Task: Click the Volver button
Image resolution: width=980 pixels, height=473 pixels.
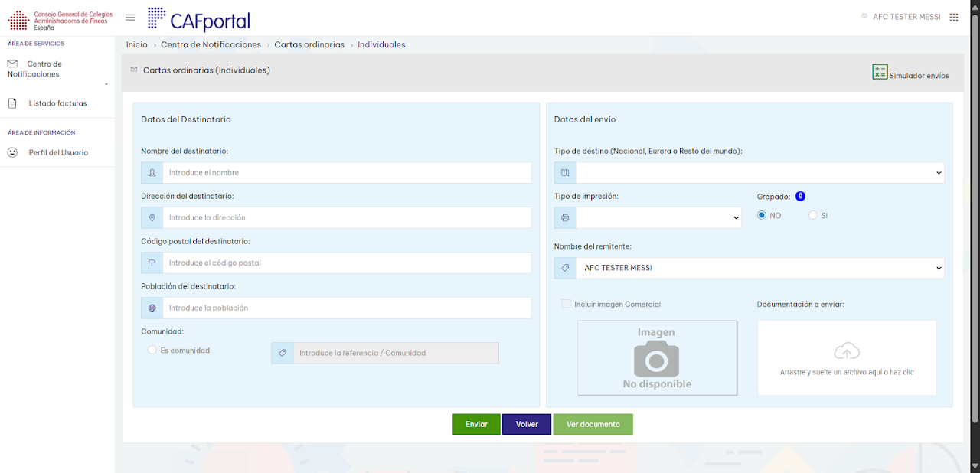Action: coord(527,424)
